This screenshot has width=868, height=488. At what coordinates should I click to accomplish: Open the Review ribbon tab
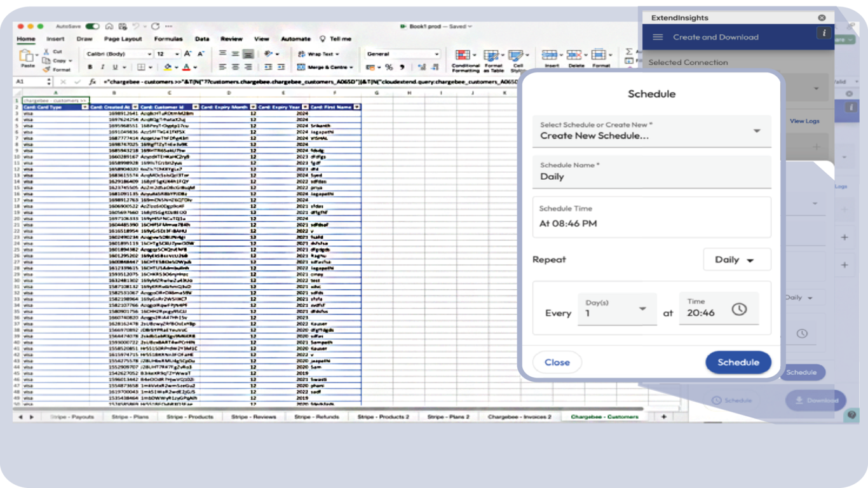click(x=231, y=39)
